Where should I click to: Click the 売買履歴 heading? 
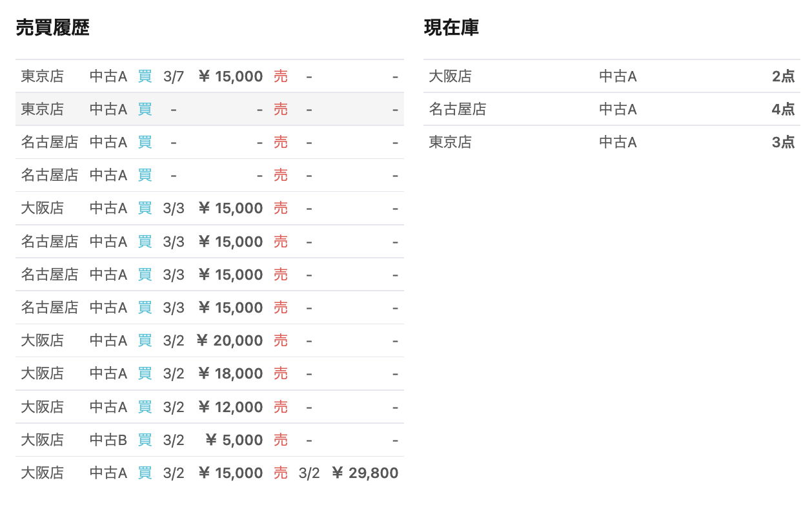click(52, 28)
